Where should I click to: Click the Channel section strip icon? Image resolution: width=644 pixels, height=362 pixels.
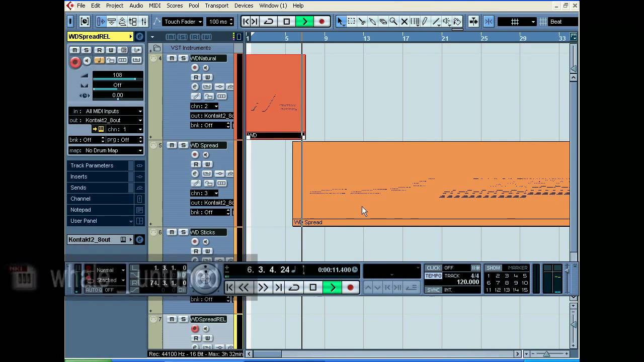[139, 199]
